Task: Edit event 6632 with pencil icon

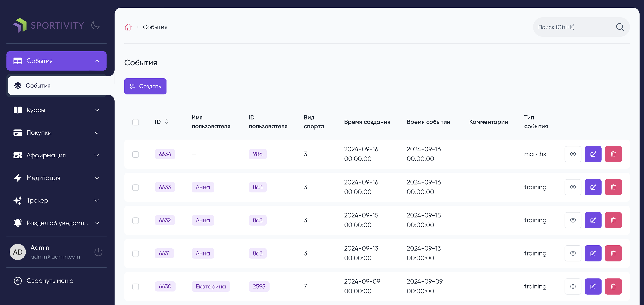Action: point(593,220)
